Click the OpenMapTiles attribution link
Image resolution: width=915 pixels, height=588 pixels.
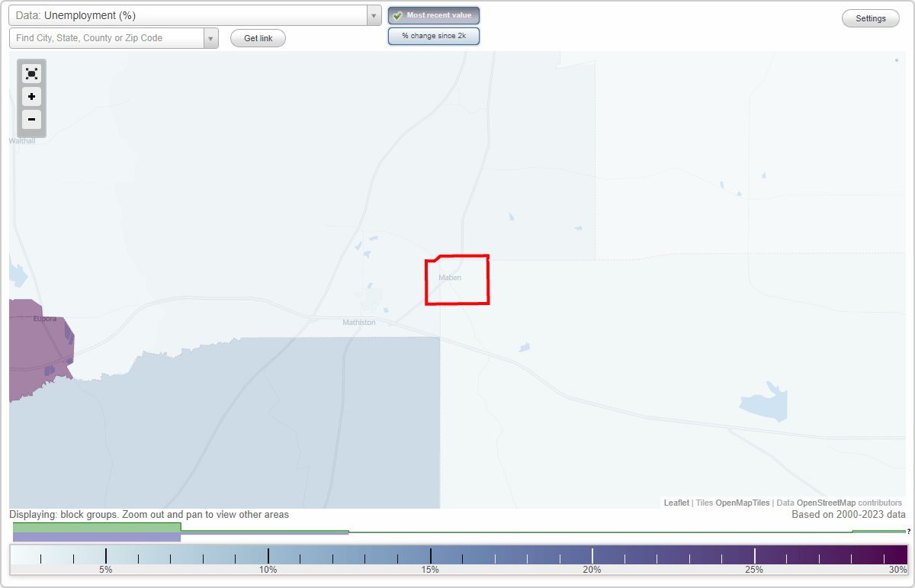742,503
